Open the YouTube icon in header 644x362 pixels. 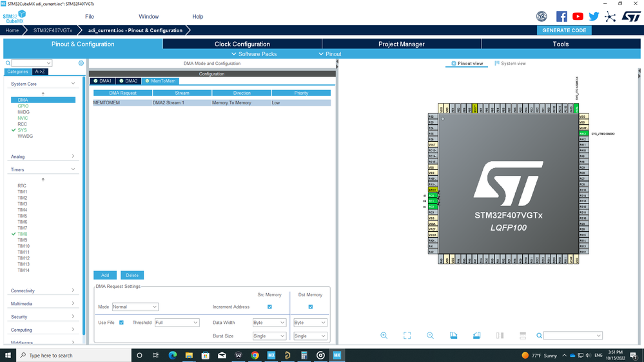[x=578, y=16]
